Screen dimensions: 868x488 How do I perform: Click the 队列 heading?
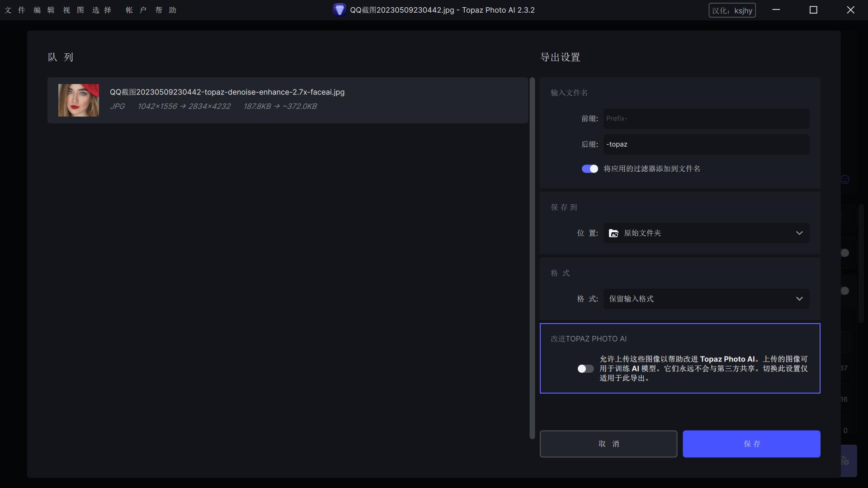point(61,57)
